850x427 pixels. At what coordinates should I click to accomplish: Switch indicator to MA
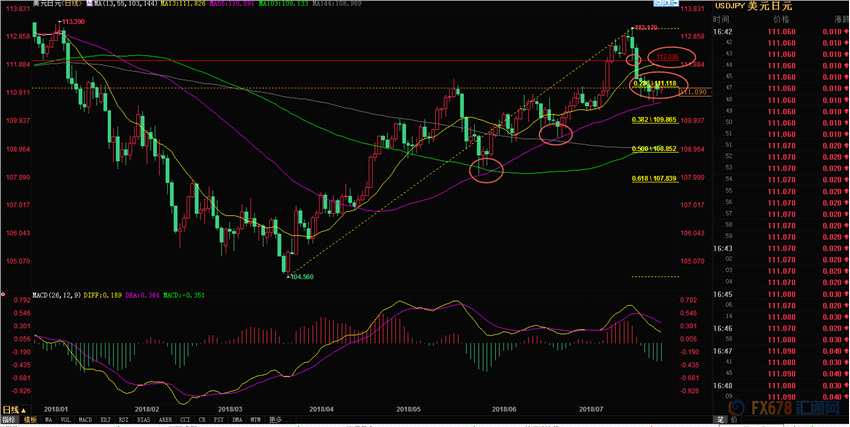point(49,419)
